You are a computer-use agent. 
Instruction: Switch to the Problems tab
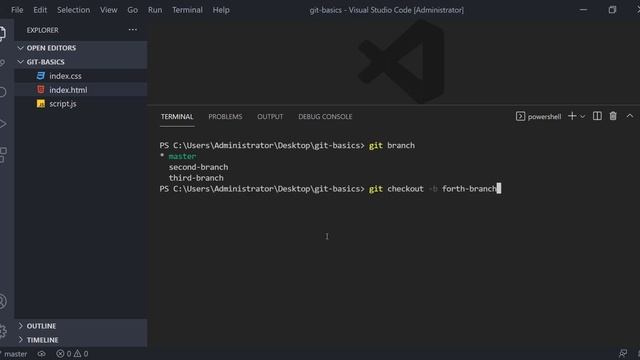225,117
